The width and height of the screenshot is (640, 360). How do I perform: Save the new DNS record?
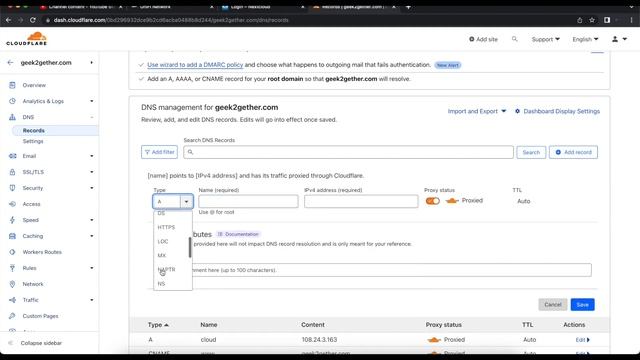[582, 304]
